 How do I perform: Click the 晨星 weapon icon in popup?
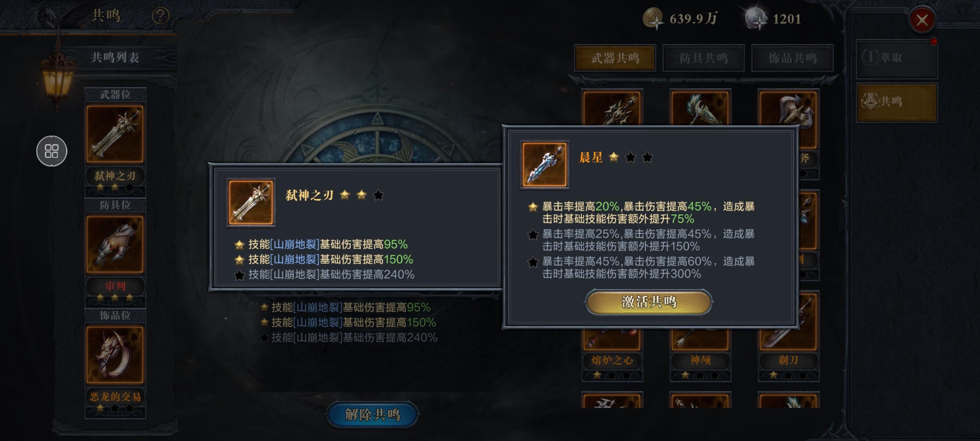pyautogui.click(x=544, y=164)
